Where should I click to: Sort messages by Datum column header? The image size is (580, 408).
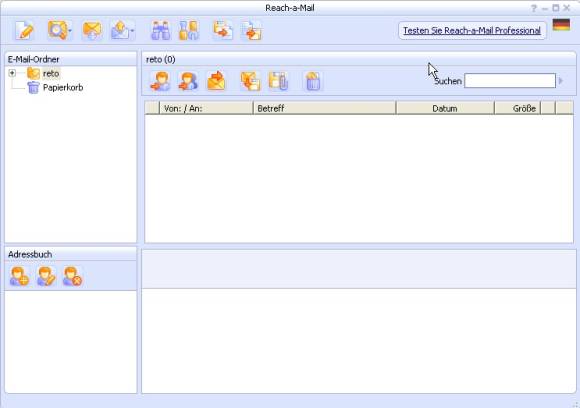point(445,108)
